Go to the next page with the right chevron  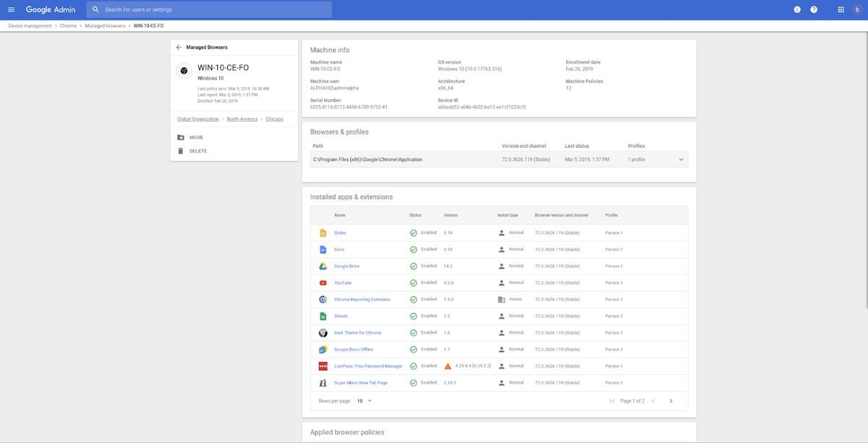coord(669,399)
